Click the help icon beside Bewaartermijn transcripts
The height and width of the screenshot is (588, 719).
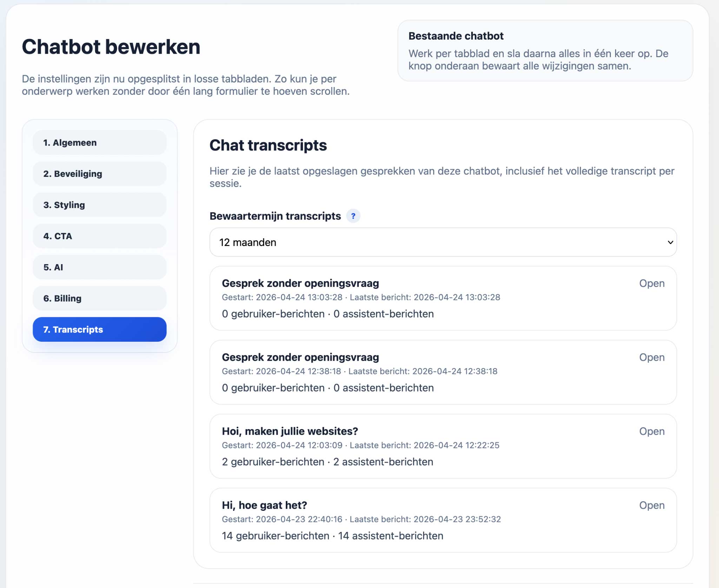[353, 216]
